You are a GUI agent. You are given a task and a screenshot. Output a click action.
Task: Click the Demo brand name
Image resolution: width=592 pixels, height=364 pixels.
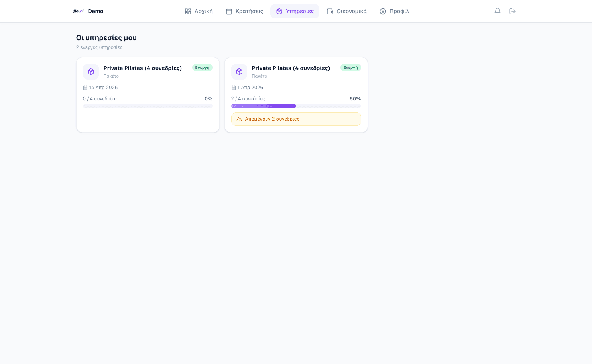(96, 11)
